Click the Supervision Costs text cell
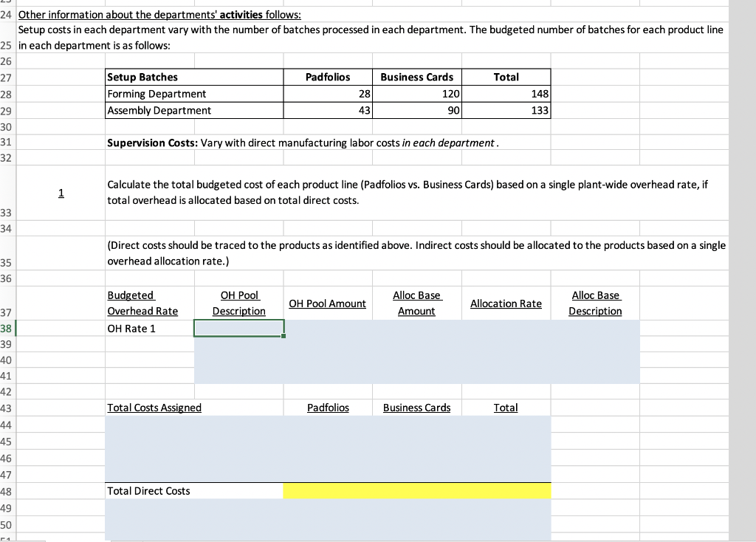Image resolution: width=756 pixels, height=542 pixels. (x=221, y=143)
